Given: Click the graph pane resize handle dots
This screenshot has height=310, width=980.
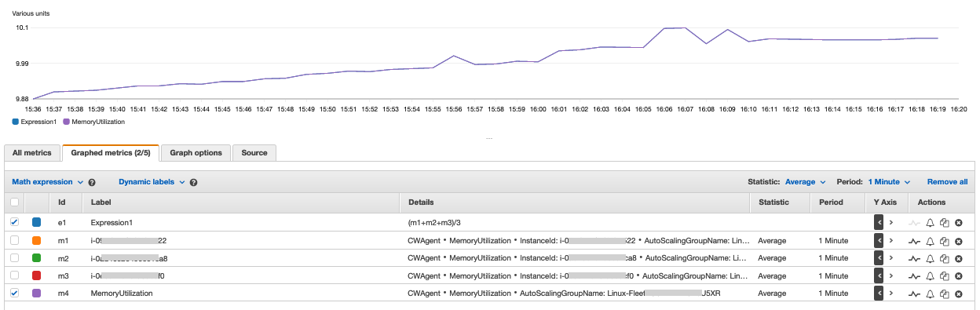Looking at the screenshot, I should coord(489,138).
